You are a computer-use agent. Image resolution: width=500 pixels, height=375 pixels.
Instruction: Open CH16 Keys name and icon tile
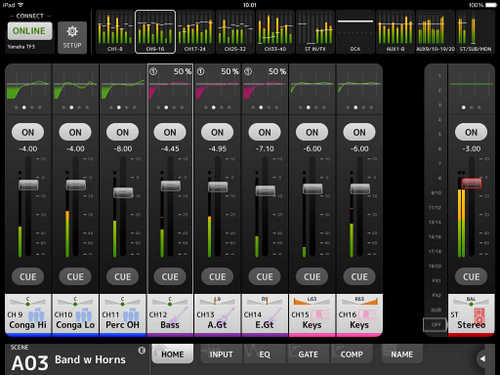tap(360, 314)
